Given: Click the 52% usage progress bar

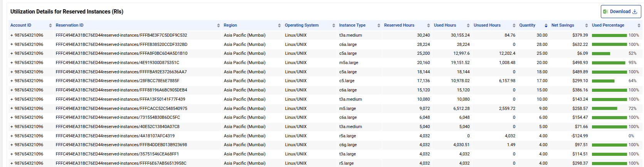Looking at the screenshot, I should tap(601, 54).
